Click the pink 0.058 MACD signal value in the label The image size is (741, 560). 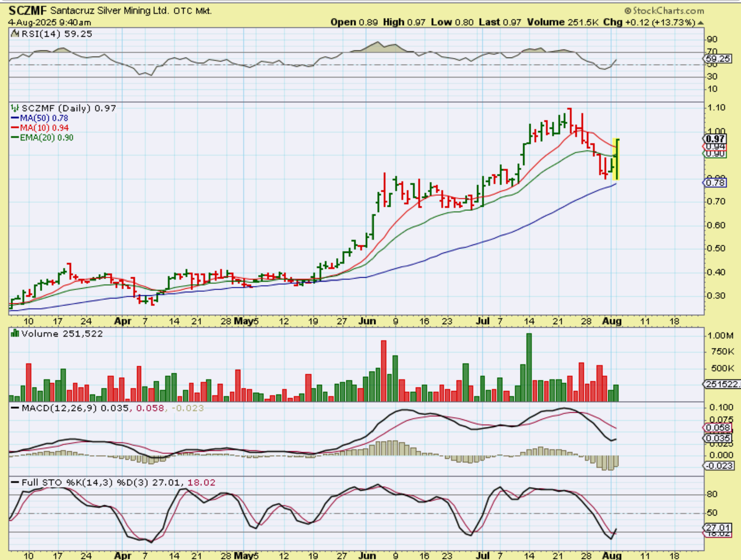pyautogui.click(x=150, y=408)
